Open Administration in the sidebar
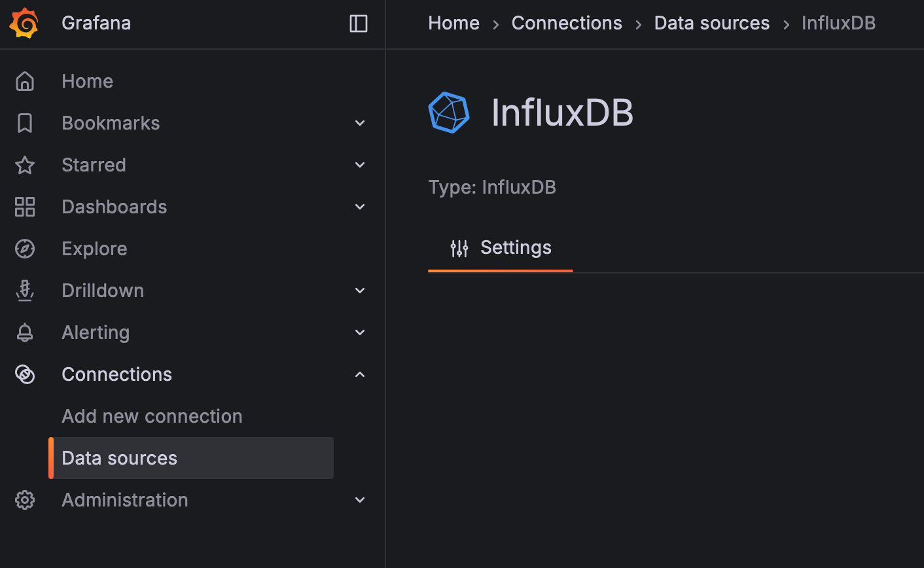This screenshot has height=568, width=924. [125, 500]
